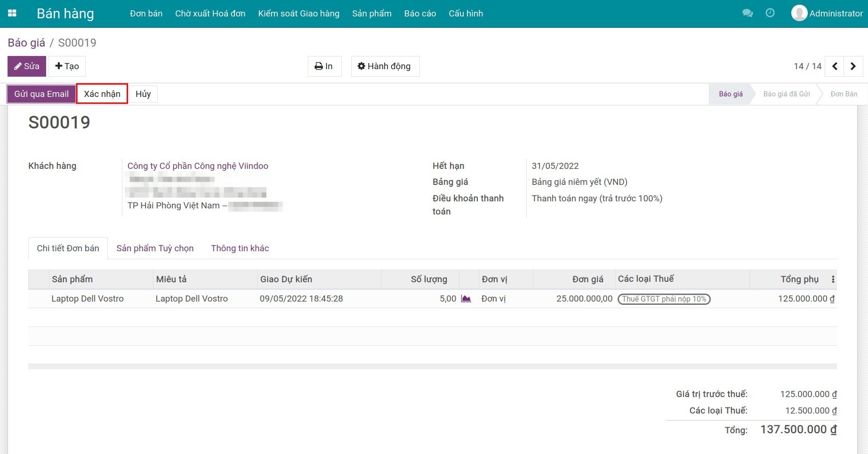This screenshot has height=454, width=868.
Task: Select the Chi tiết Đơn bán tab
Action: [x=68, y=248]
